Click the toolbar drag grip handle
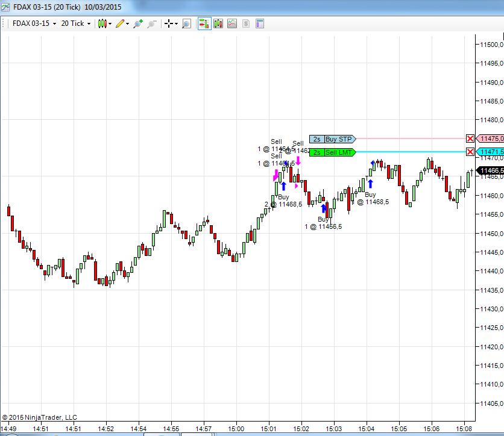This screenshot has height=436, width=504. (3, 23)
